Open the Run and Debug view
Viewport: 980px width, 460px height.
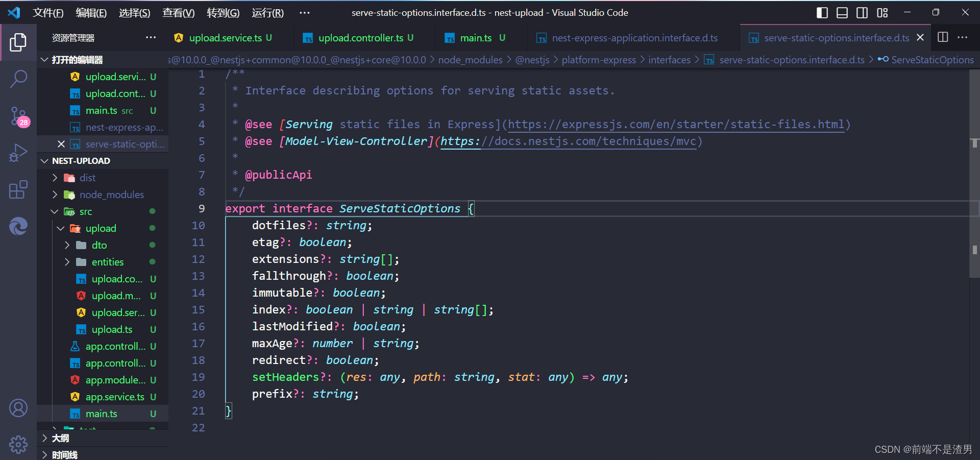(18, 153)
